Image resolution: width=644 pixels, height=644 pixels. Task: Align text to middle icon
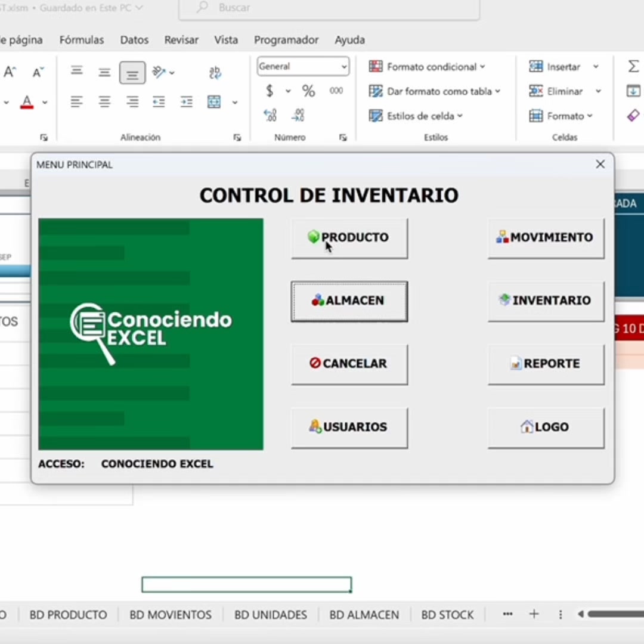pyautogui.click(x=104, y=72)
